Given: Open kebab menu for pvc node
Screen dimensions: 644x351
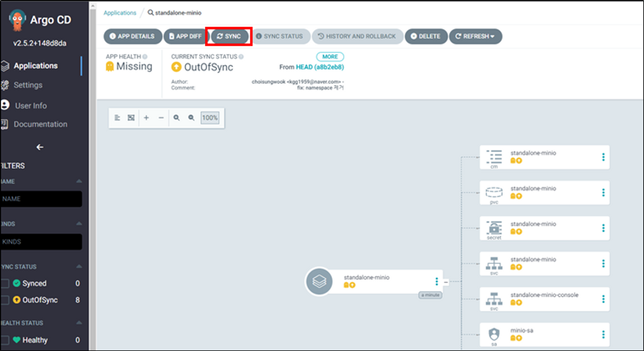Looking at the screenshot, I should pos(603,193).
